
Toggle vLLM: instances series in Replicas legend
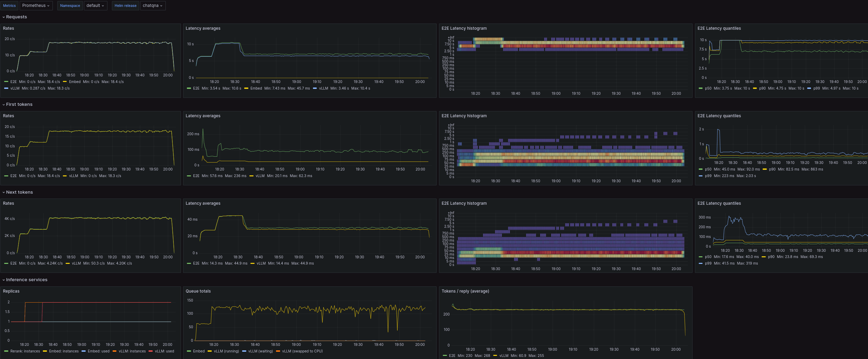132,351
